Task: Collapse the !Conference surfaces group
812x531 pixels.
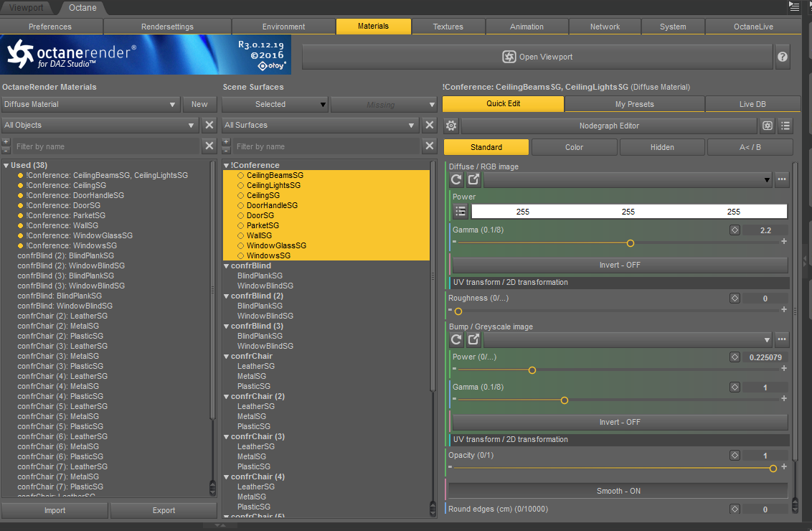Action: (226, 165)
